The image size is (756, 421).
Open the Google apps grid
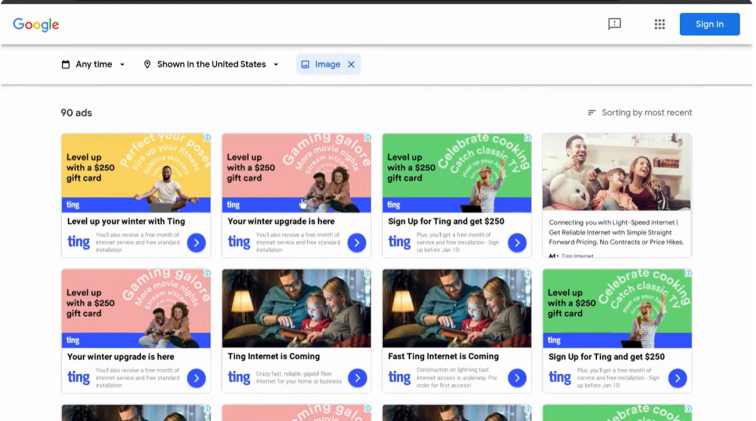[660, 24]
